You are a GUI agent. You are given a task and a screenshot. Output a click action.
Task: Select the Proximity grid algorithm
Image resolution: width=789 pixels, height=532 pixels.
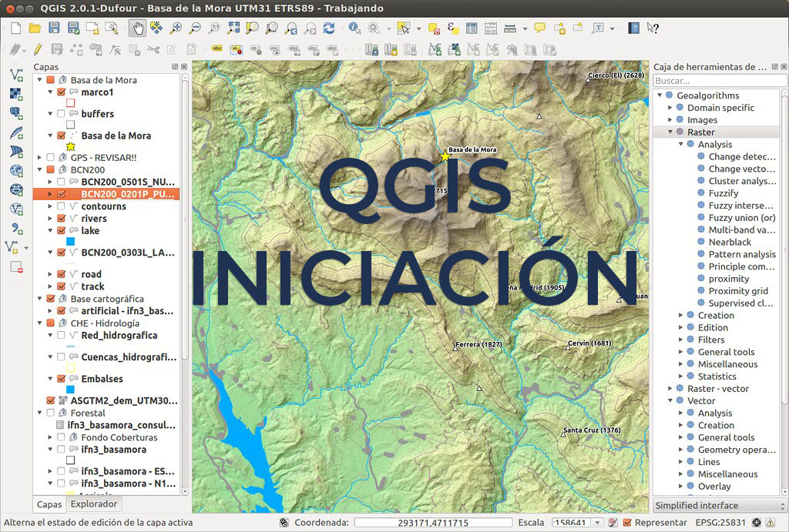[738, 291]
